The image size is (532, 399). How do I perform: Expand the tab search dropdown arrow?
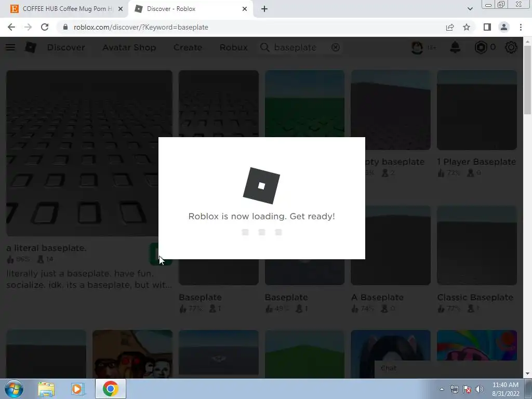(470, 9)
